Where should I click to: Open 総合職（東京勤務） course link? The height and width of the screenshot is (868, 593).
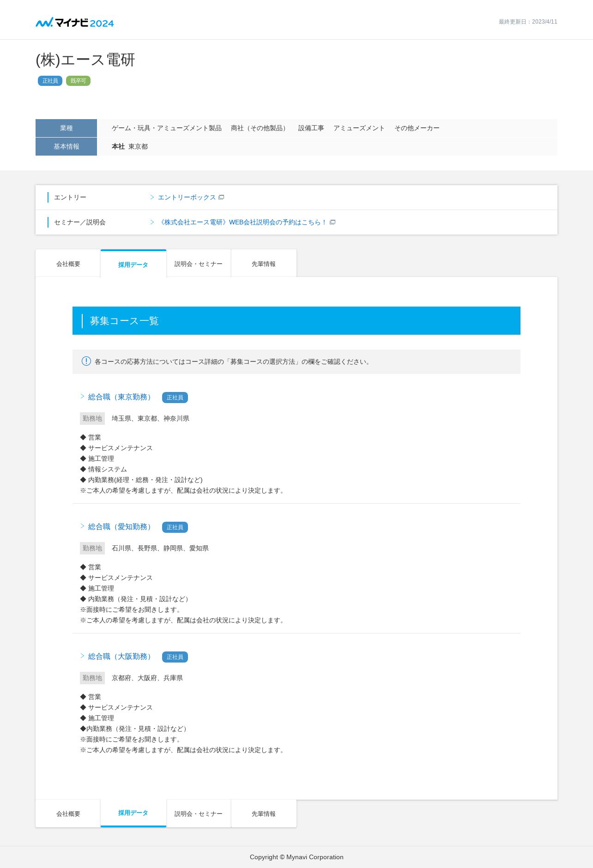121,397
